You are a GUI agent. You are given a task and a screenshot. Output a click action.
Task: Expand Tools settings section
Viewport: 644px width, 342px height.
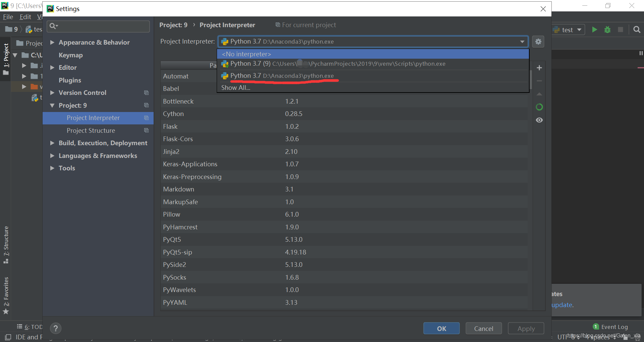(52, 168)
